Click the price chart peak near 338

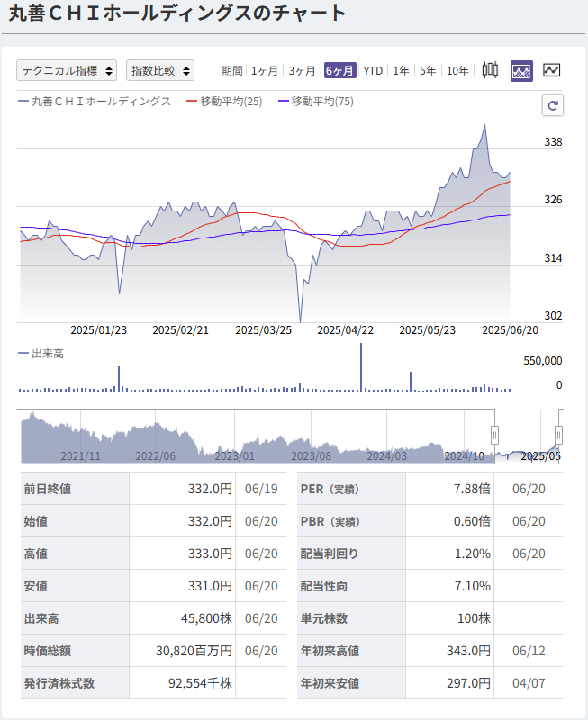[484, 125]
